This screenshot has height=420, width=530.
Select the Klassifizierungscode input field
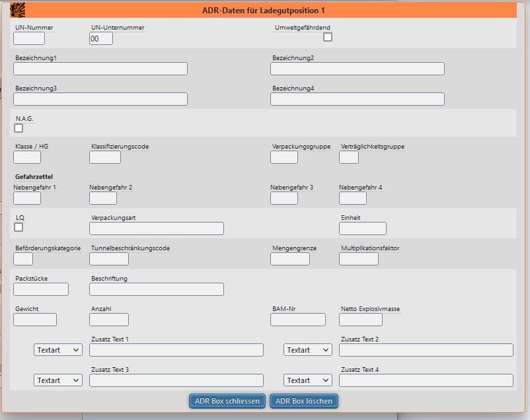[x=105, y=157]
